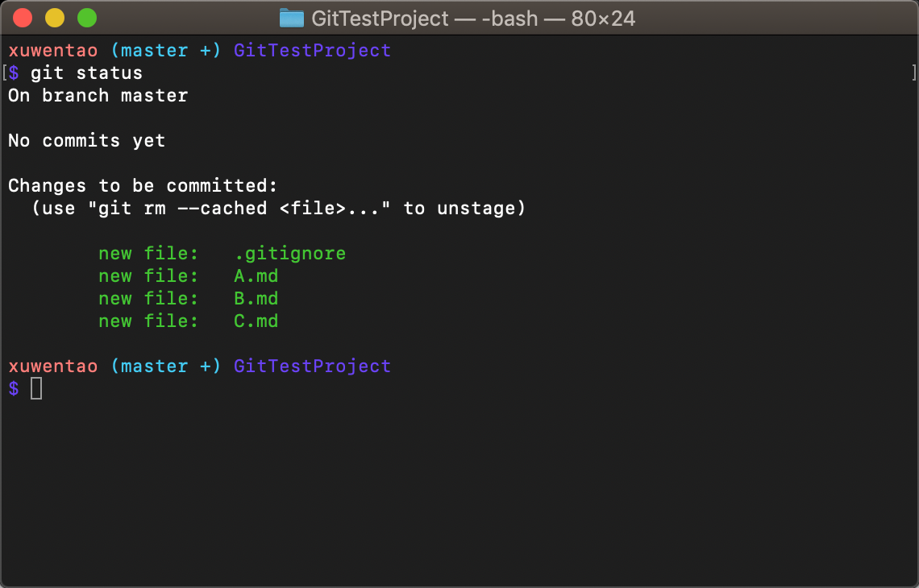
Task: Click '(master +)' in the top prompt
Action: coord(166,51)
